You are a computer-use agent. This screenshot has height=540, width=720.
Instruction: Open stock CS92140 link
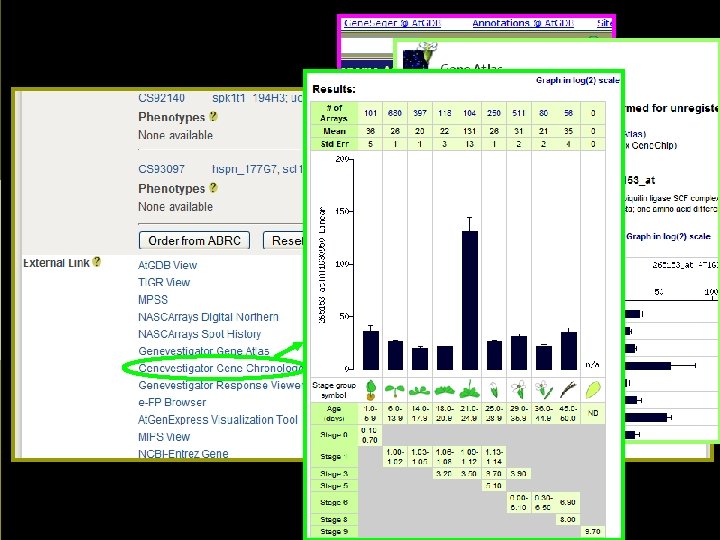(x=161, y=98)
